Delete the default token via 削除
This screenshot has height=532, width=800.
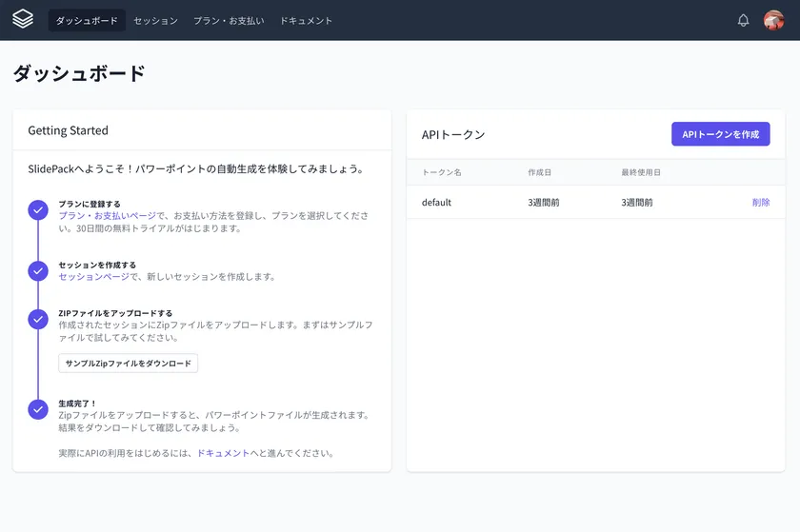[760, 203]
